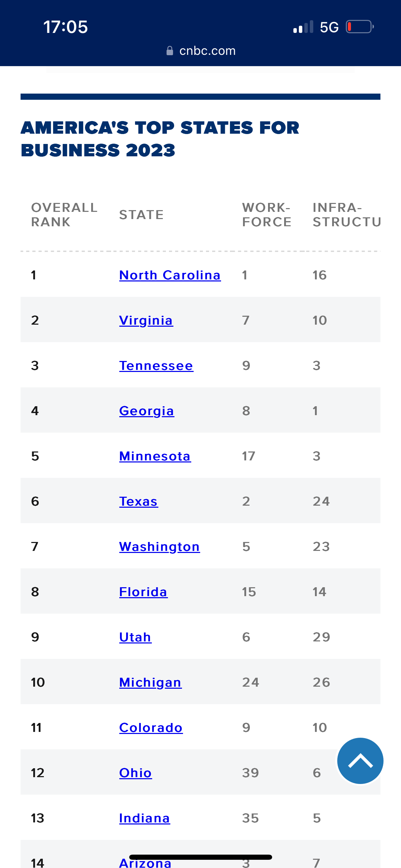This screenshot has height=868, width=401.
Task: Go to the Florida link
Action: point(143,592)
